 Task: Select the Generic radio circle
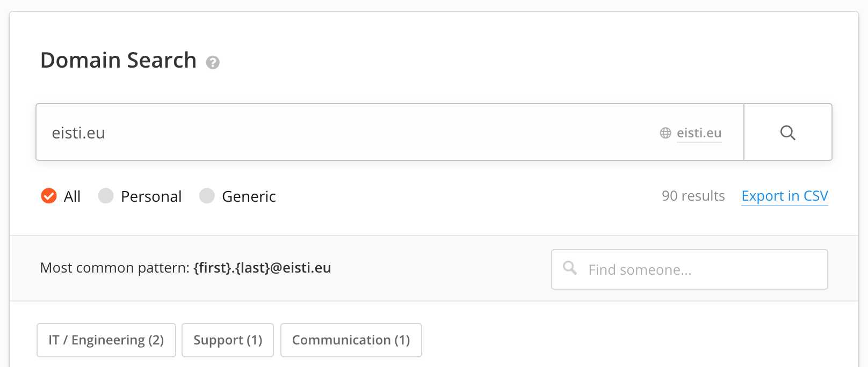pyautogui.click(x=207, y=196)
